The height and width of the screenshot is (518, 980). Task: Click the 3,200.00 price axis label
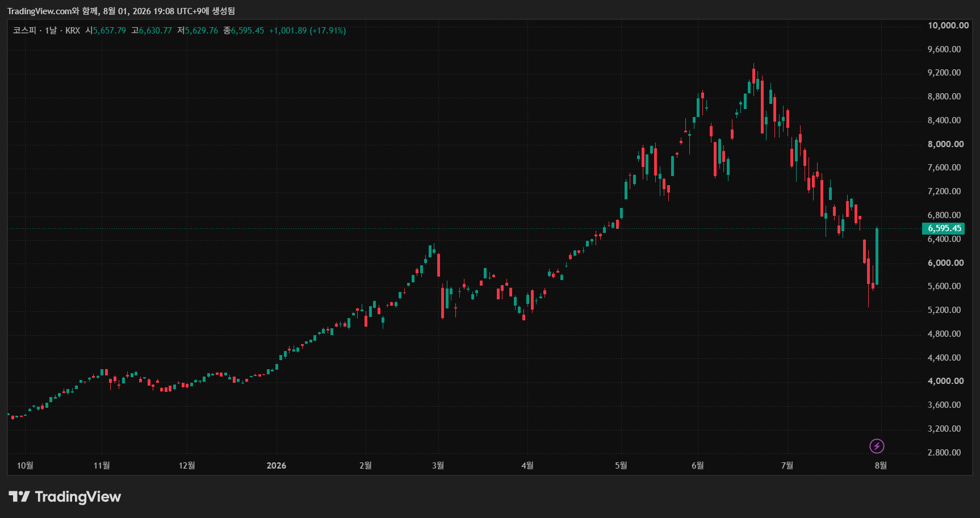coord(944,429)
